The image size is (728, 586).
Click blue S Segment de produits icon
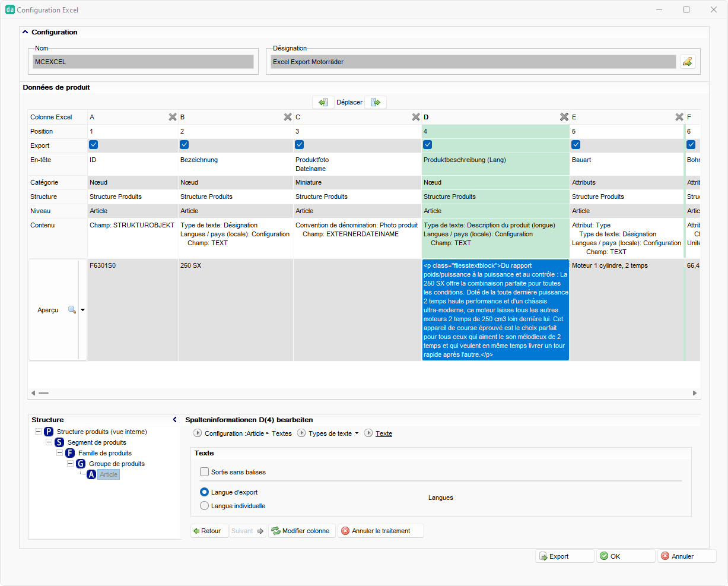pyautogui.click(x=59, y=442)
